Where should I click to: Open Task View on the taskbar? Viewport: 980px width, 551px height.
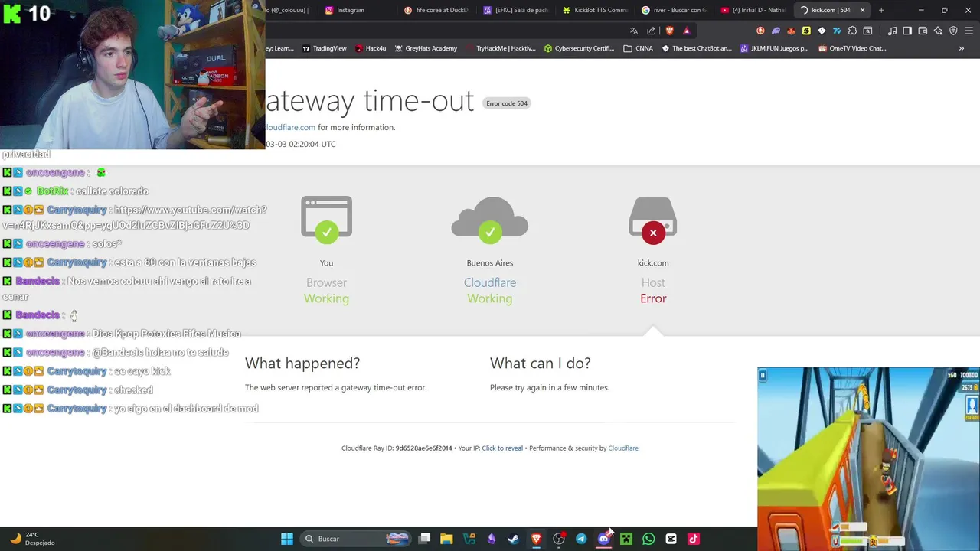point(425,539)
